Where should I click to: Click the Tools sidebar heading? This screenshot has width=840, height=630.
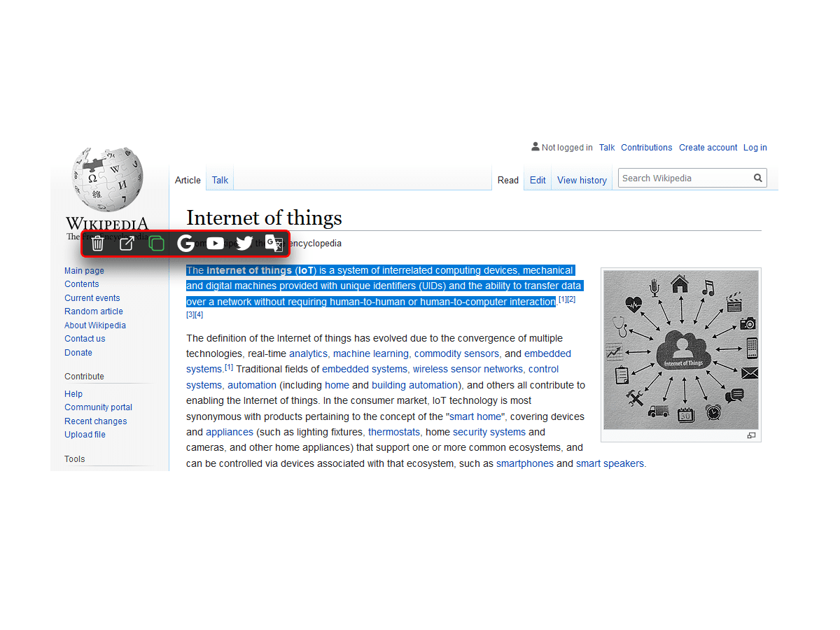(75, 459)
